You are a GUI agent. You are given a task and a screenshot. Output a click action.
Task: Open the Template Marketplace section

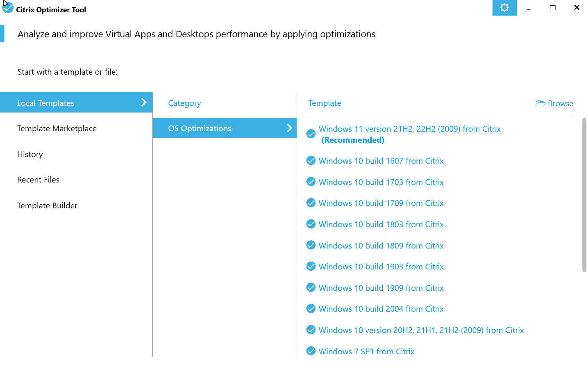(x=57, y=128)
